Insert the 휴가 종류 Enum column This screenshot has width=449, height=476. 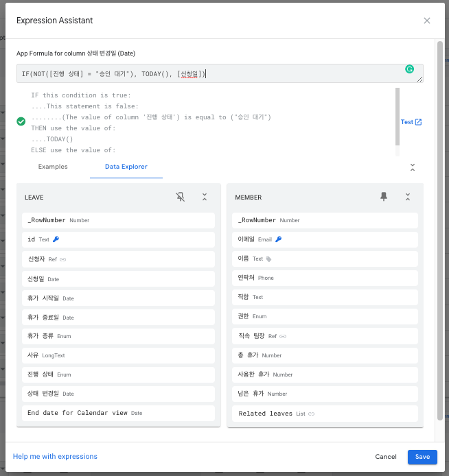[118, 336]
